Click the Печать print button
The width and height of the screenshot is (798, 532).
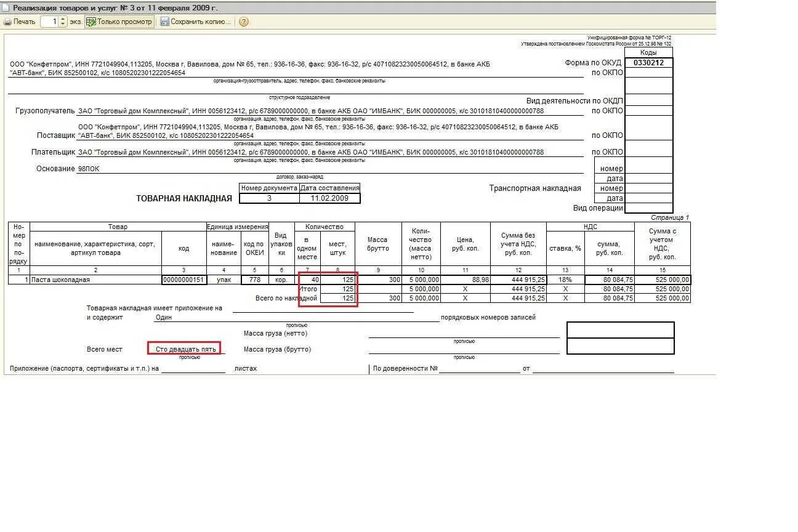tap(20, 22)
